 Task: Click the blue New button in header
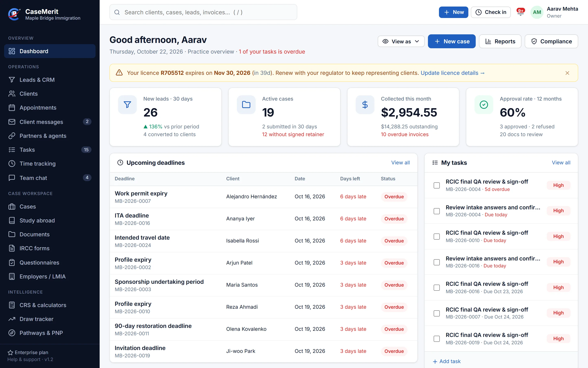pyautogui.click(x=453, y=12)
